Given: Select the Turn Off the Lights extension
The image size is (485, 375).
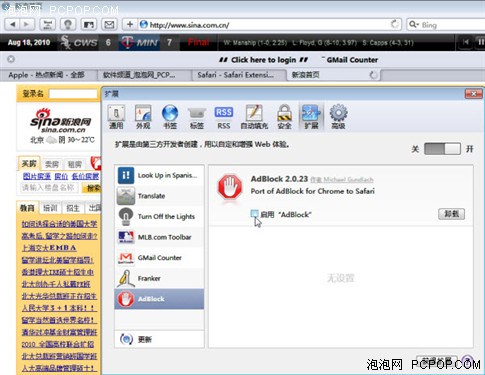Looking at the screenshot, I should [x=159, y=217].
